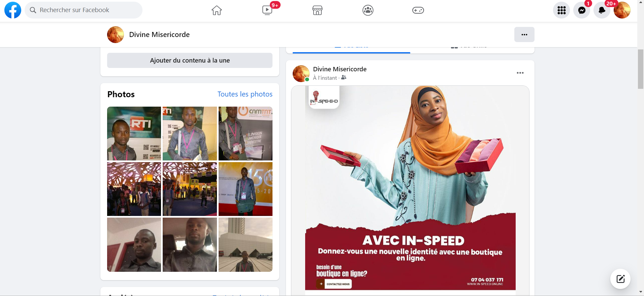Open the RTI photo thumbnail

click(x=134, y=134)
